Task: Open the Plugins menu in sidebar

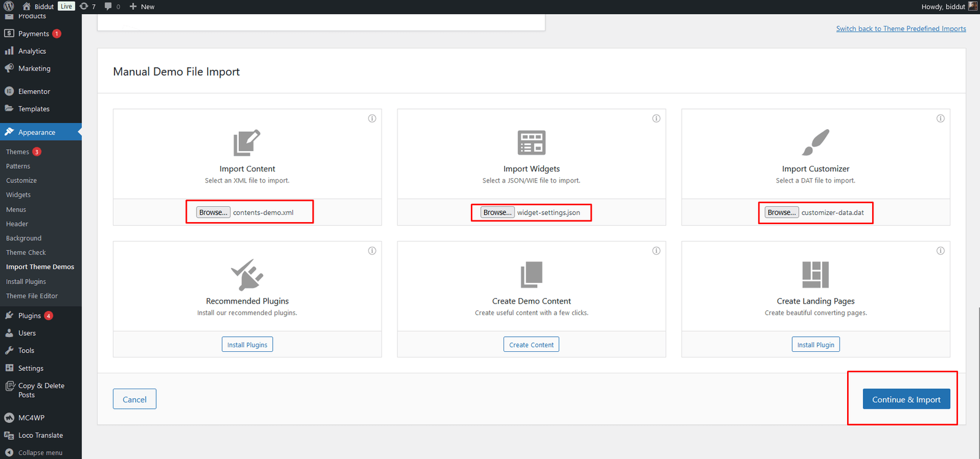Action: click(29, 316)
